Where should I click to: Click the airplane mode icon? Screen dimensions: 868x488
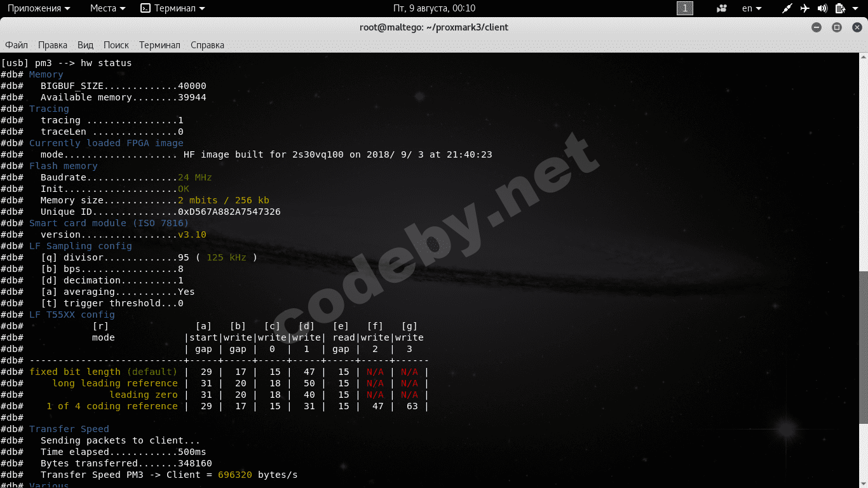coord(805,8)
